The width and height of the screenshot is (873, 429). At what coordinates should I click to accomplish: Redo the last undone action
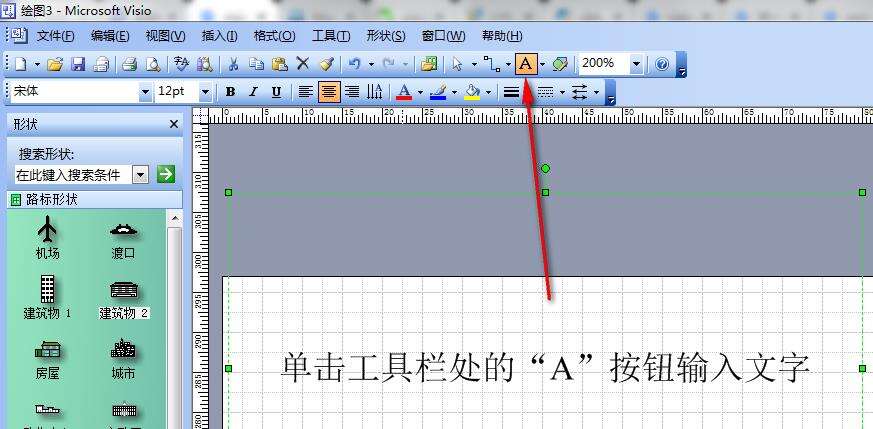(x=389, y=64)
